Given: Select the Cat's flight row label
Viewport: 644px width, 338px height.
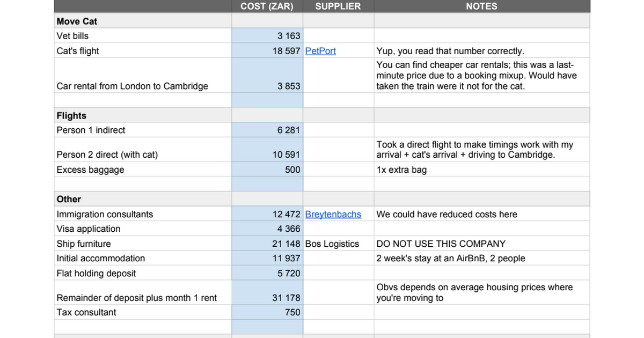Looking at the screenshot, I should [78, 51].
